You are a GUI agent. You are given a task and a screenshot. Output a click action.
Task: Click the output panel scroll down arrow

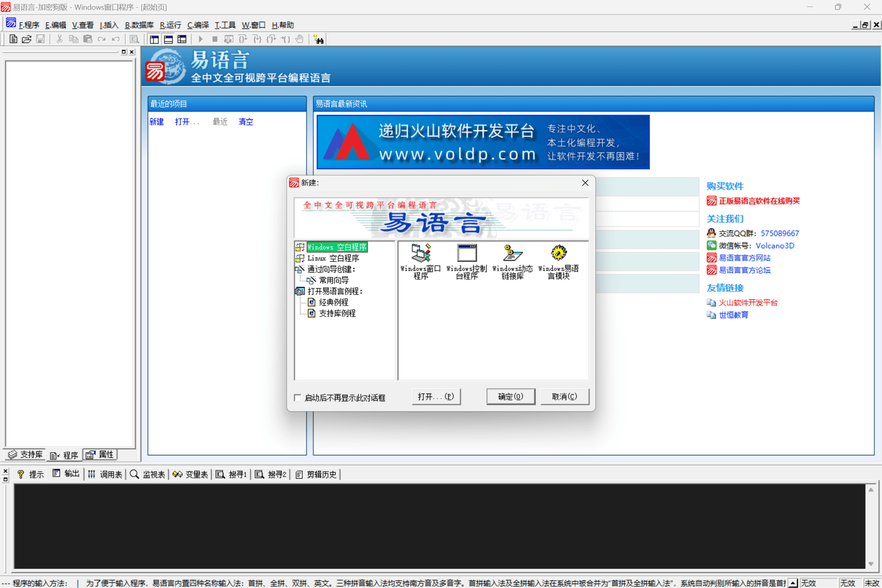click(871, 563)
